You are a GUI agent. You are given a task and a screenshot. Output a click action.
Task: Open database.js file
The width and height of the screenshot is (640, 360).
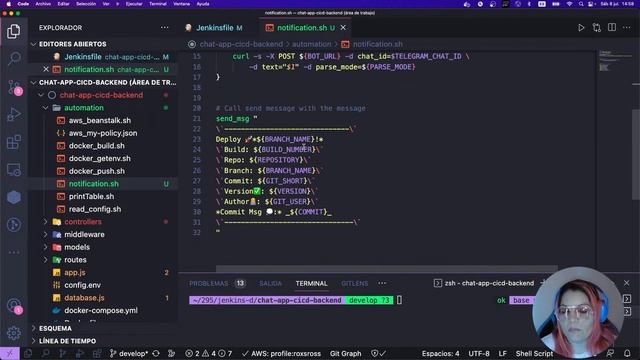(x=84, y=298)
